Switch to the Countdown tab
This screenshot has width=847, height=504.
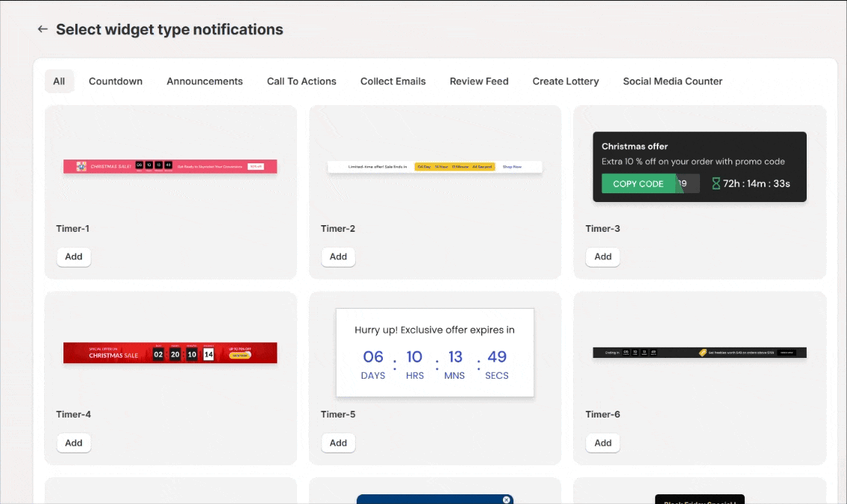(116, 81)
